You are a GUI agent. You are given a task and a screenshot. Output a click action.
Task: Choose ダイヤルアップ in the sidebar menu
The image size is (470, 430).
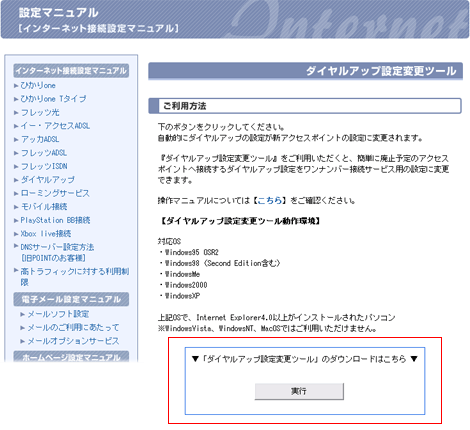(x=48, y=180)
